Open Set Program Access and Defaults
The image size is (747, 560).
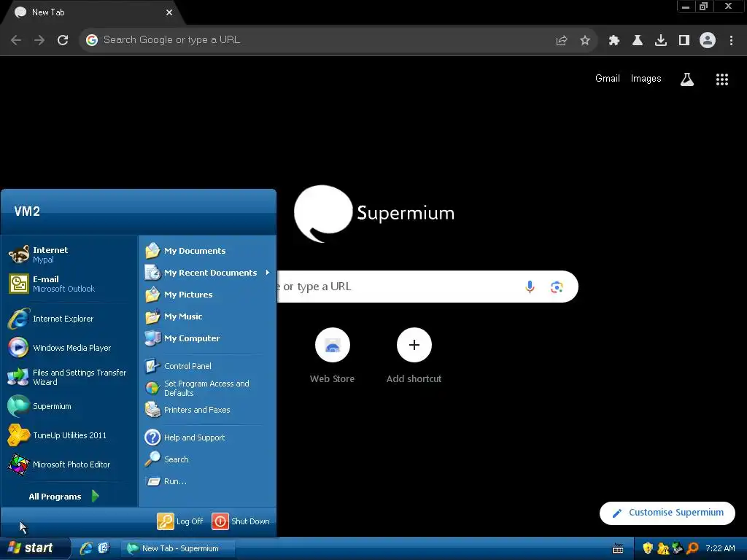(x=208, y=388)
